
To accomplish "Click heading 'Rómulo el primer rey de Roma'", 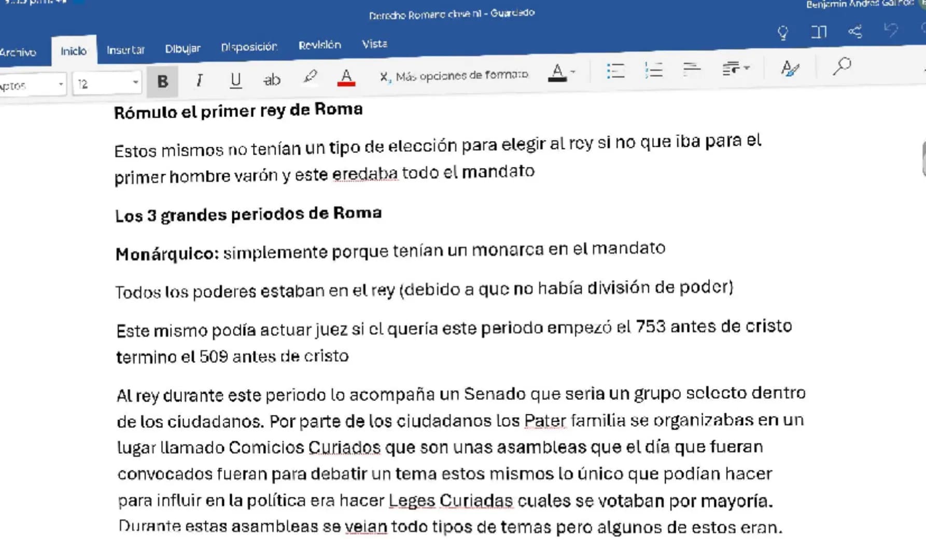I will click(238, 110).
